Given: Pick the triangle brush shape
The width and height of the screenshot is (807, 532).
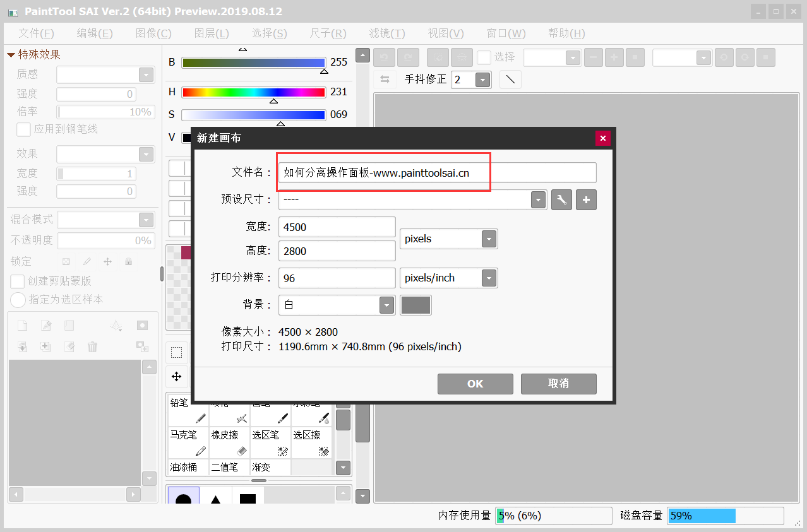Looking at the screenshot, I should click(x=215, y=497).
